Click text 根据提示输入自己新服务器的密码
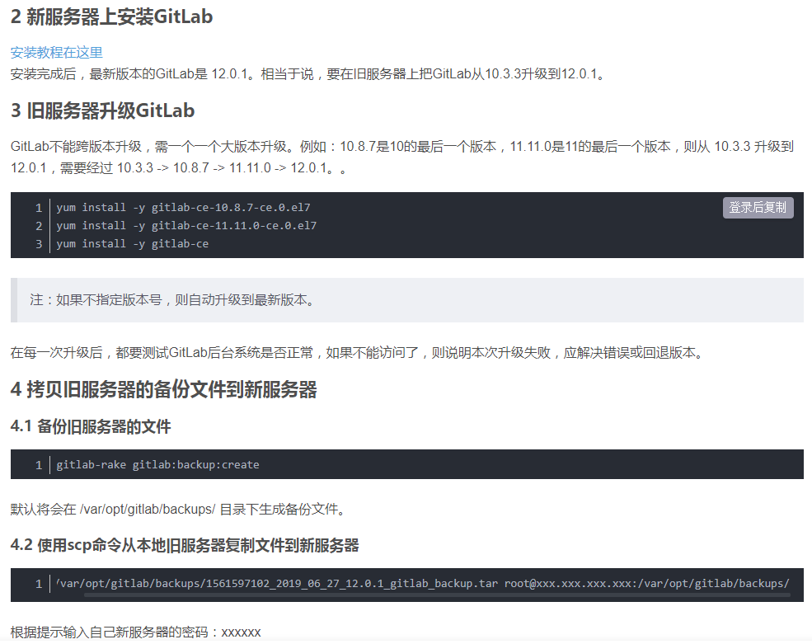Screen dimensions: 812x644 (x=136, y=632)
